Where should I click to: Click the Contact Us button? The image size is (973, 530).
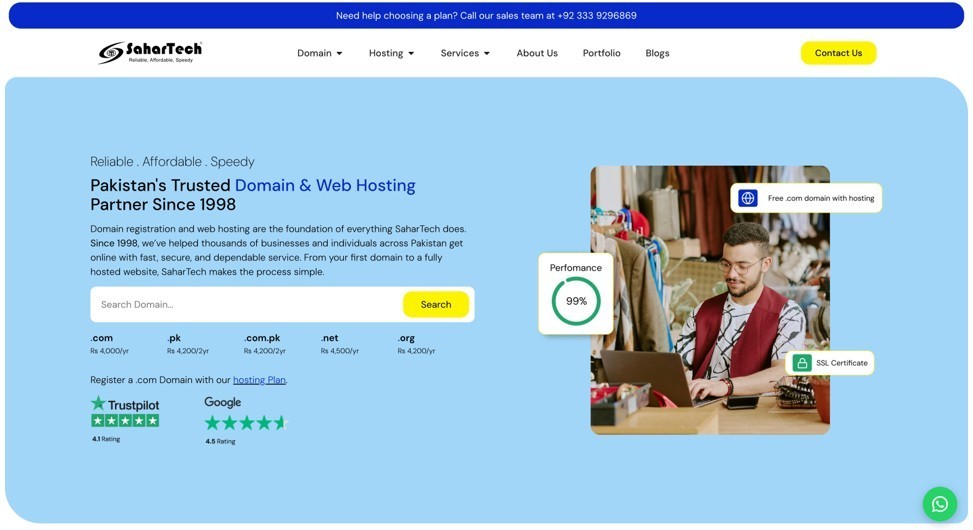[838, 53]
